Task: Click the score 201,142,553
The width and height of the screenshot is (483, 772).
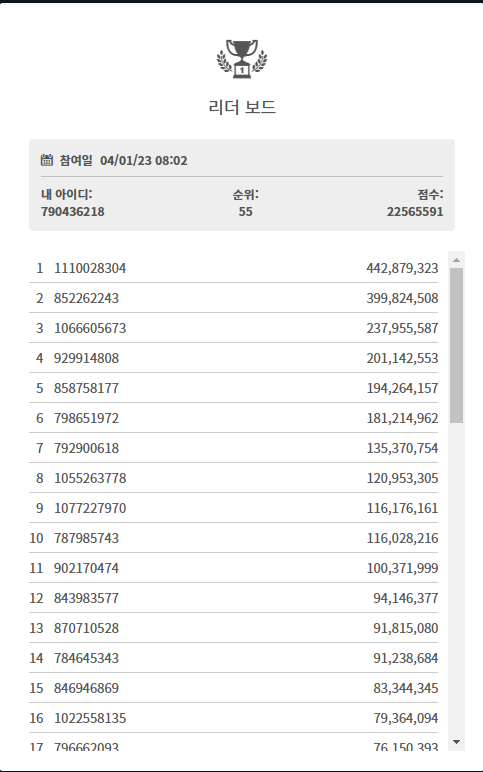Action: (x=402, y=358)
